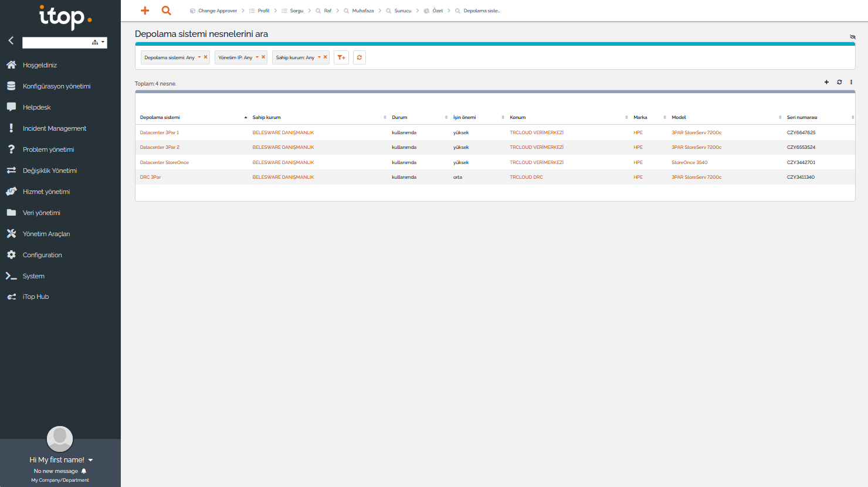The height and width of the screenshot is (487, 868).
Task: Open the Datacenter StoreOnce storage link
Action: coord(164,162)
